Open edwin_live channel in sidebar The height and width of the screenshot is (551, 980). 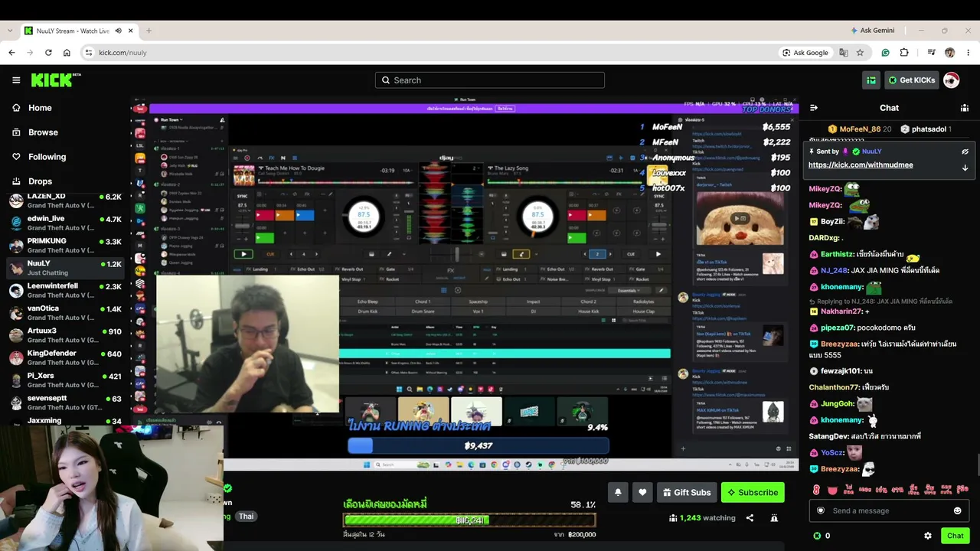pos(65,223)
